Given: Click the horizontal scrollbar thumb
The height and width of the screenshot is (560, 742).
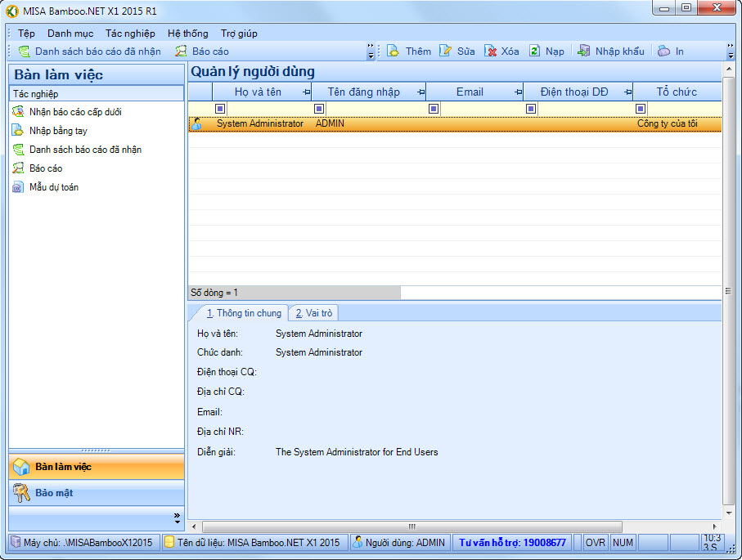Looking at the screenshot, I should 412,526.
